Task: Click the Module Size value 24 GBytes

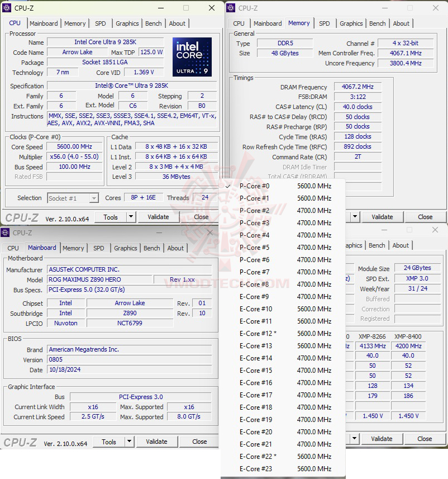Action: coord(417,268)
